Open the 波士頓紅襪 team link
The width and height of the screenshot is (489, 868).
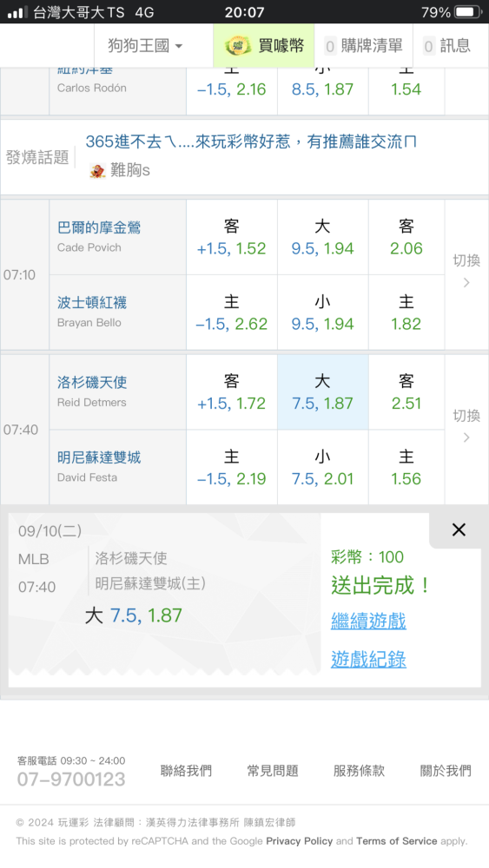(x=92, y=302)
